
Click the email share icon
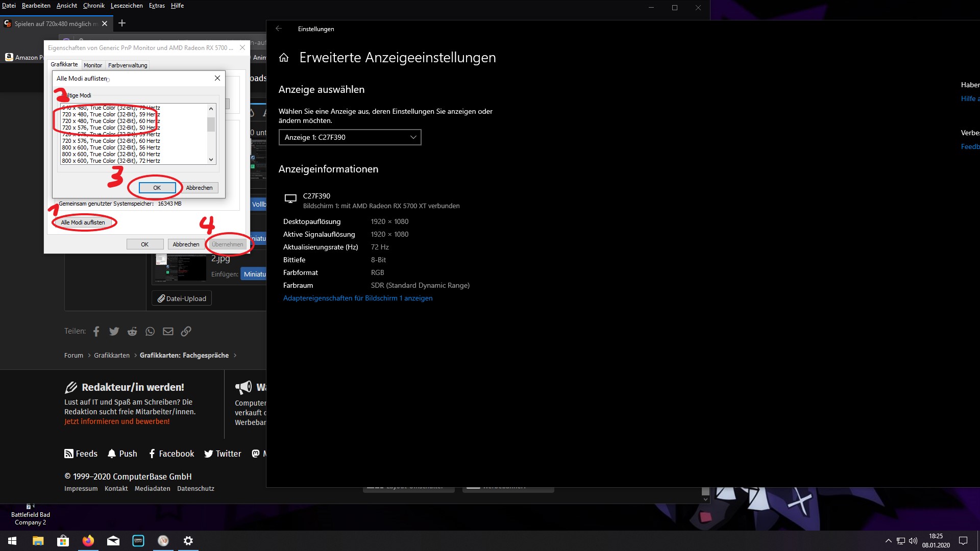(168, 332)
